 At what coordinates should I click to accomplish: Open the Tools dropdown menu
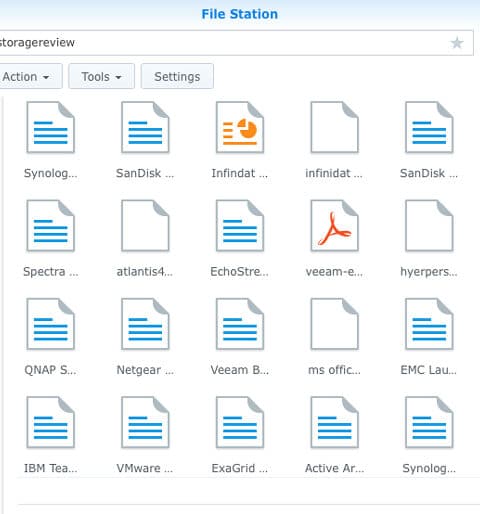101,76
